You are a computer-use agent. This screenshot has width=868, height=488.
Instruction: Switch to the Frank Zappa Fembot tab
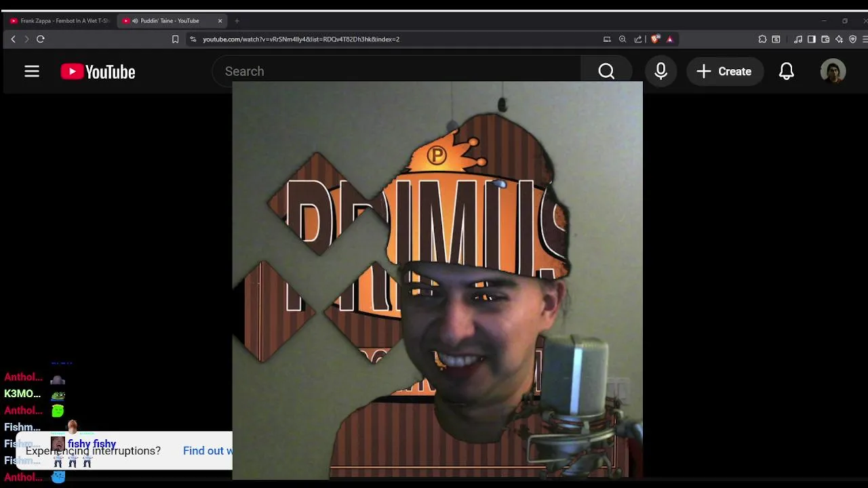click(60, 21)
